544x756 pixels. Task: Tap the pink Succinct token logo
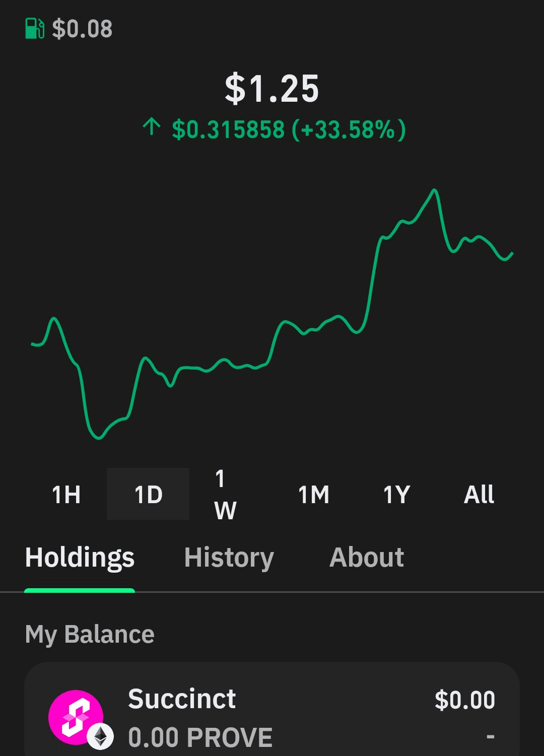(x=76, y=717)
